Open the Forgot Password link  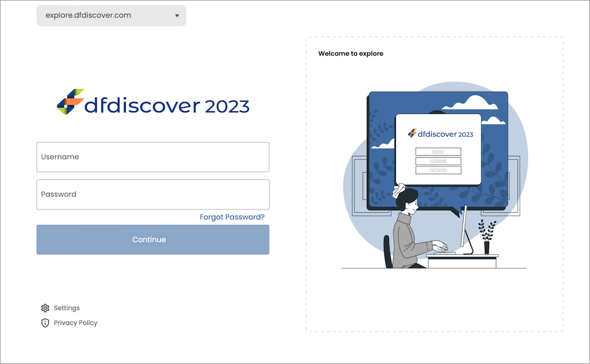[x=232, y=217]
